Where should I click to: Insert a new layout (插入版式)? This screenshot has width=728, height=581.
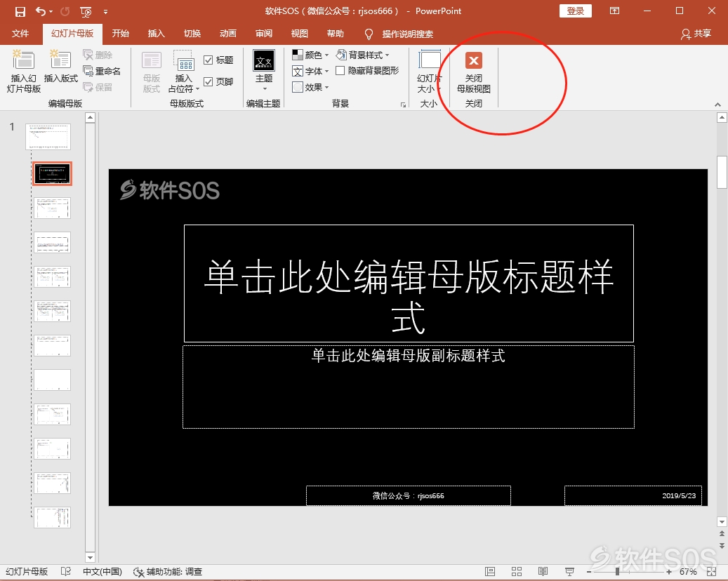61,67
